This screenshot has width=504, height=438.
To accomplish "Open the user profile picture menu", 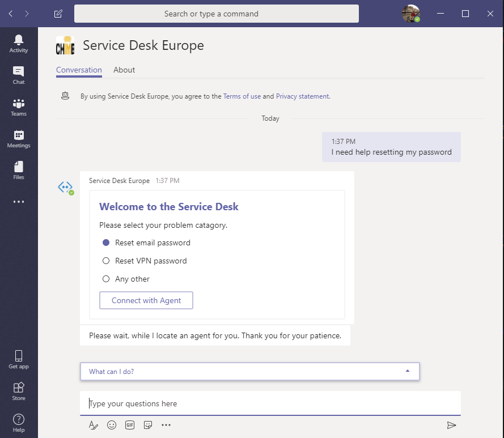I will click(411, 14).
